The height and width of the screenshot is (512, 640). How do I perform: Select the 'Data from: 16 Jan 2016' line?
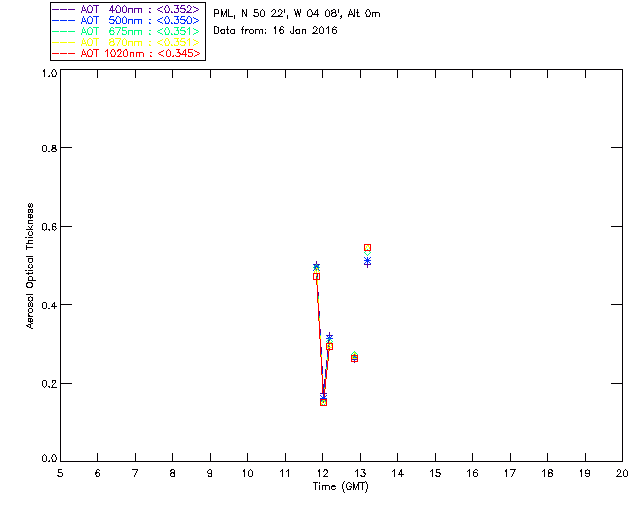(x=276, y=31)
